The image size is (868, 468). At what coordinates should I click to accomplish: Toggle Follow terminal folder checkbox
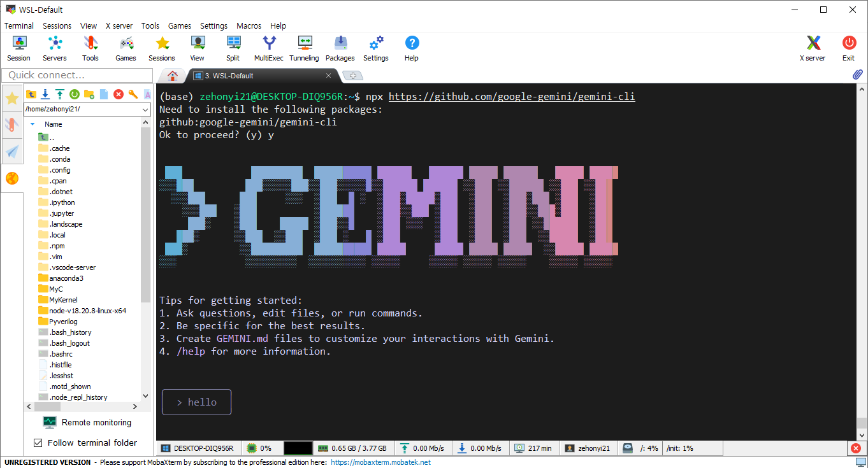pyautogui.click(x=38, y=443)
